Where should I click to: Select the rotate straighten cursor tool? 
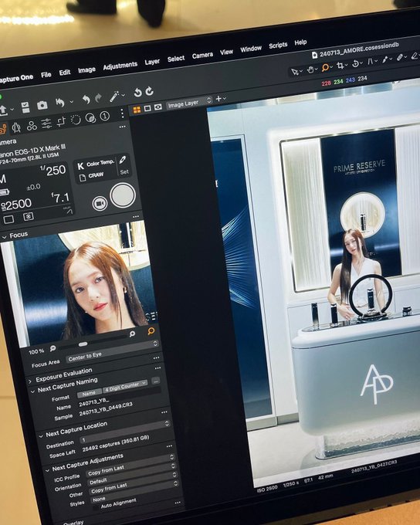355,63
